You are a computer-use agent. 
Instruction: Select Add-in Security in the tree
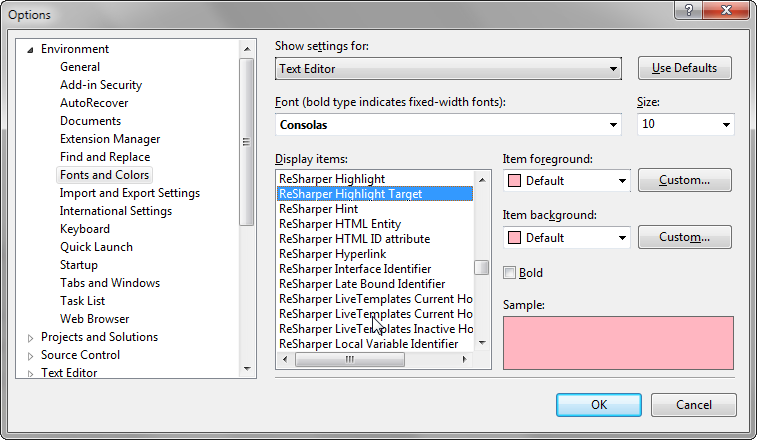pos(101,85)
